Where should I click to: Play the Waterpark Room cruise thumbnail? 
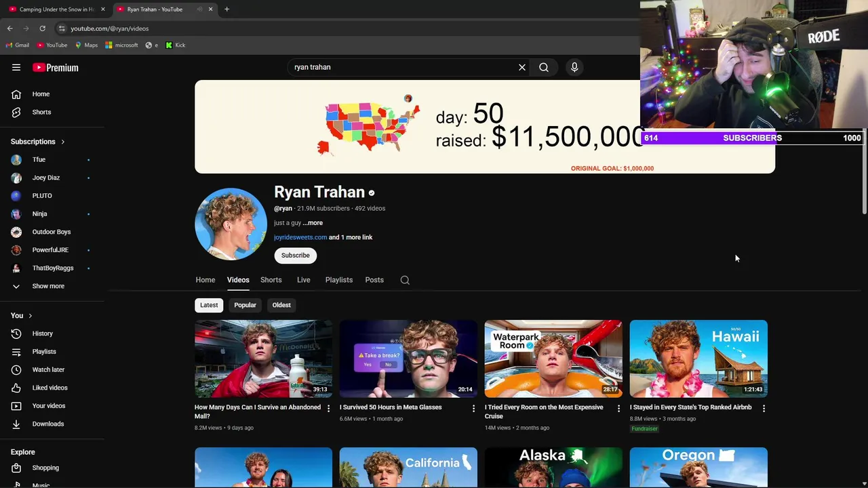click(x=553, y=359)
